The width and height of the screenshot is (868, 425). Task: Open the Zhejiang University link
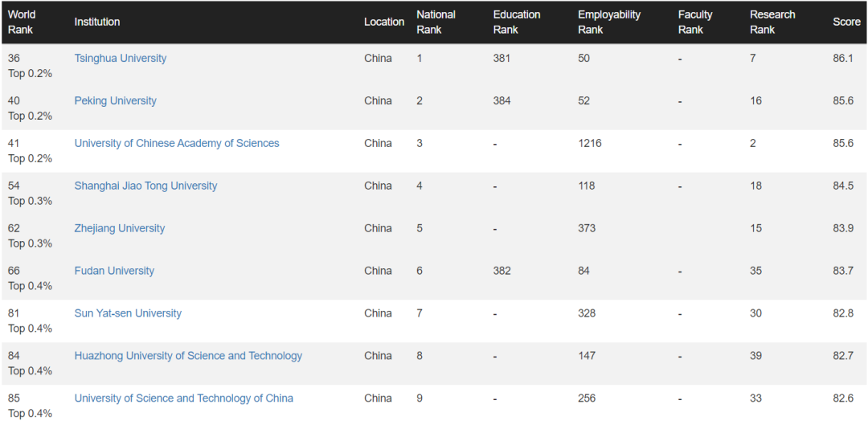tap(120, 228)
